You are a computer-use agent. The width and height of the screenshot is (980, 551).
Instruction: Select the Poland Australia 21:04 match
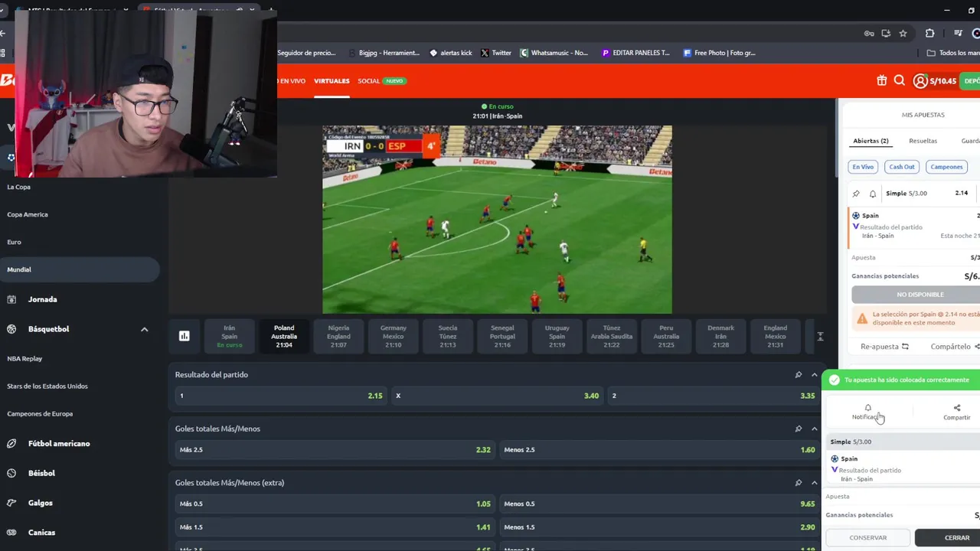(x=284, y=336)
